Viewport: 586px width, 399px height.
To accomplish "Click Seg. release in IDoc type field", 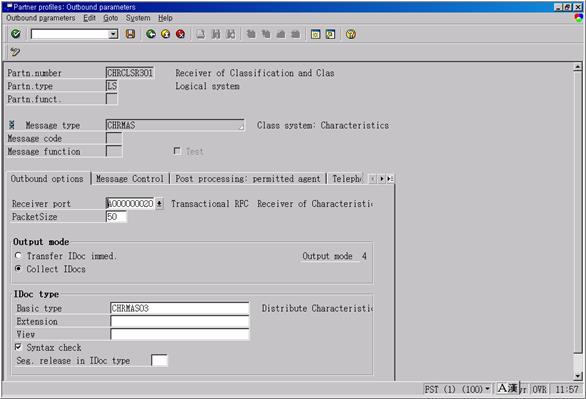I will coord(159,361).
